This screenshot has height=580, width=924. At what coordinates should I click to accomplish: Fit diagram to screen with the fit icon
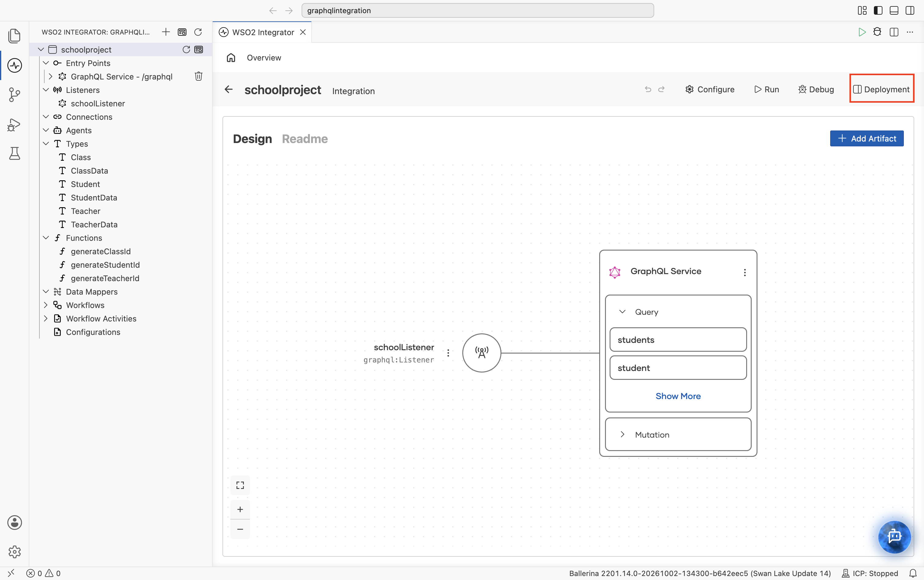coord(240,485)
